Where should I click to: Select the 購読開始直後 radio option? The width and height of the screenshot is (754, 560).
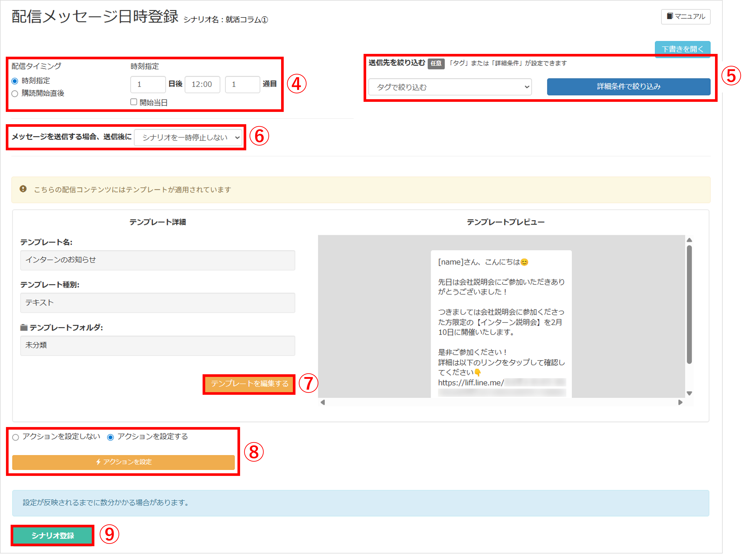15,94
